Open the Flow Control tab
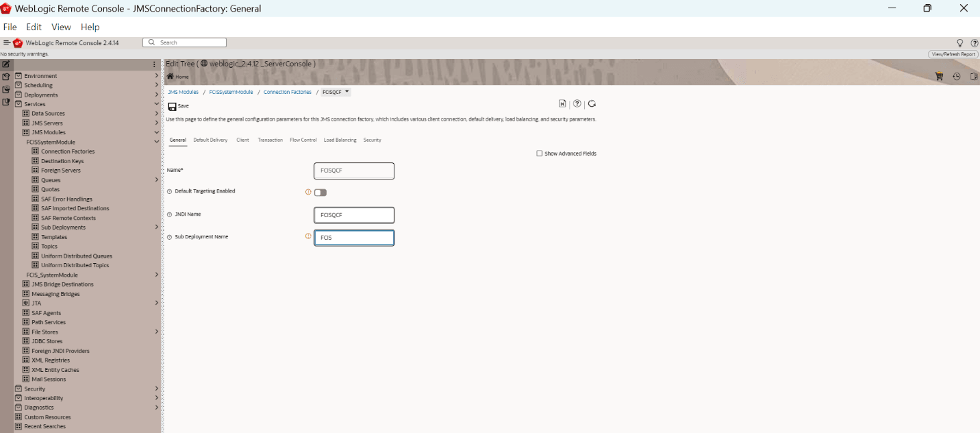 pyautogui.click(x=303, y=140)
